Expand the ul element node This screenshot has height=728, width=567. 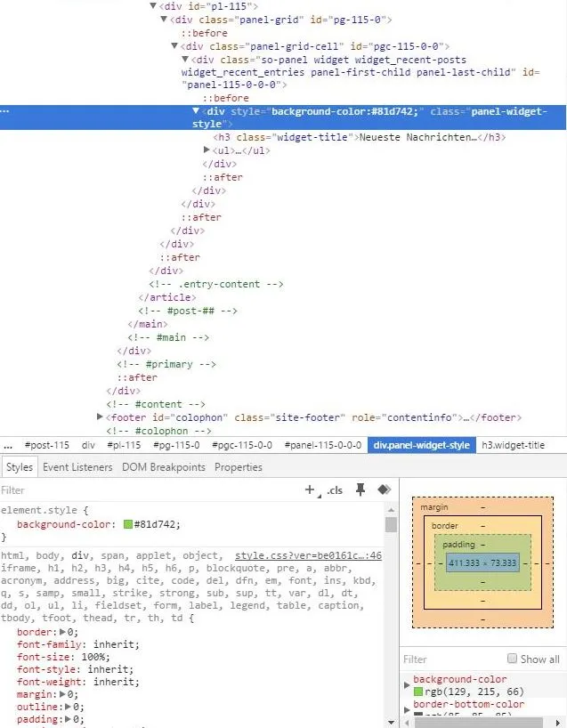click(207, 150)
